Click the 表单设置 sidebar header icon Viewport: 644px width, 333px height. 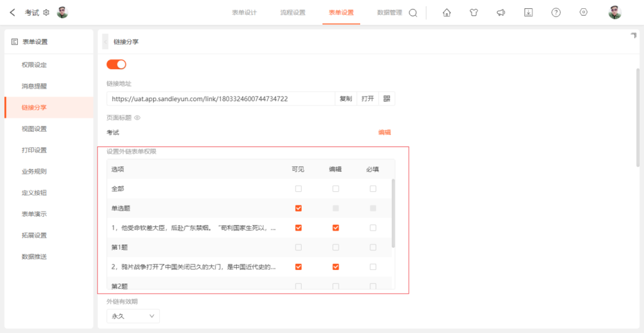[14, 42]
